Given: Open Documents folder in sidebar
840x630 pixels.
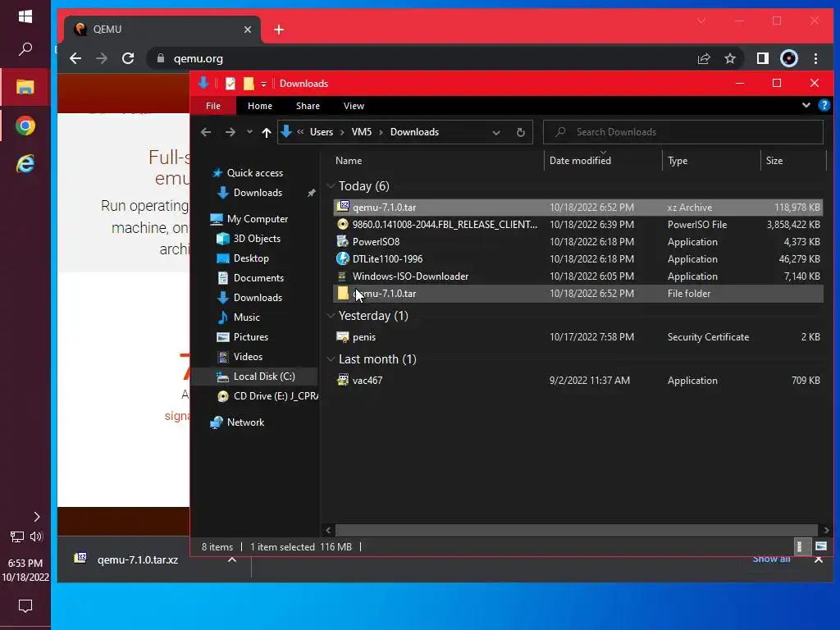Looking at the screenshot, I should click(x=258, y=278).
